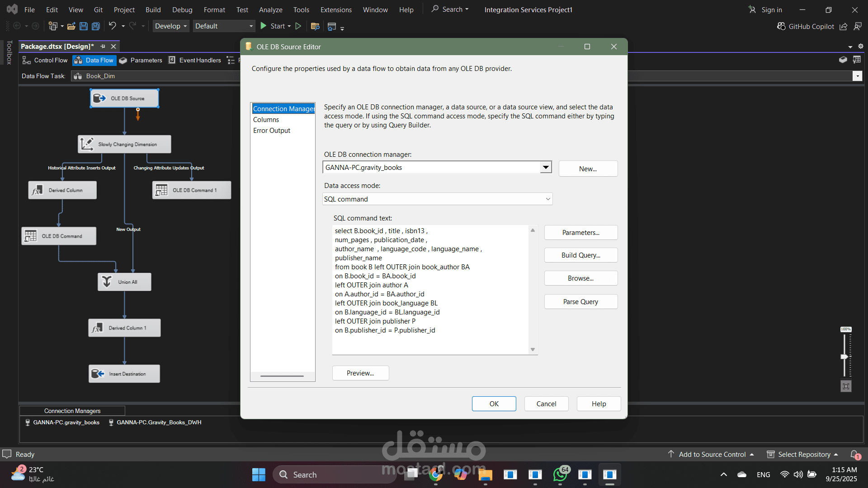Click the green Start debugging icon
868x488 pixels.
coord(263,26)
